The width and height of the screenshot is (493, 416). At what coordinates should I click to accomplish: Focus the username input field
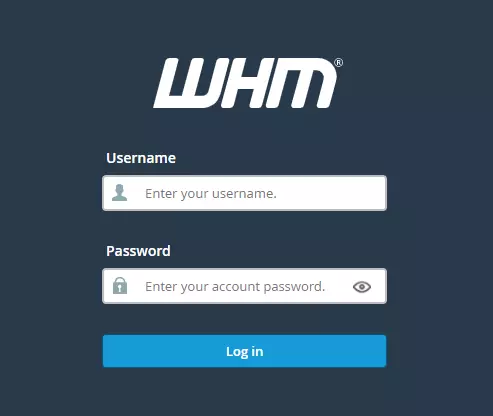click(x=245, y=193)
